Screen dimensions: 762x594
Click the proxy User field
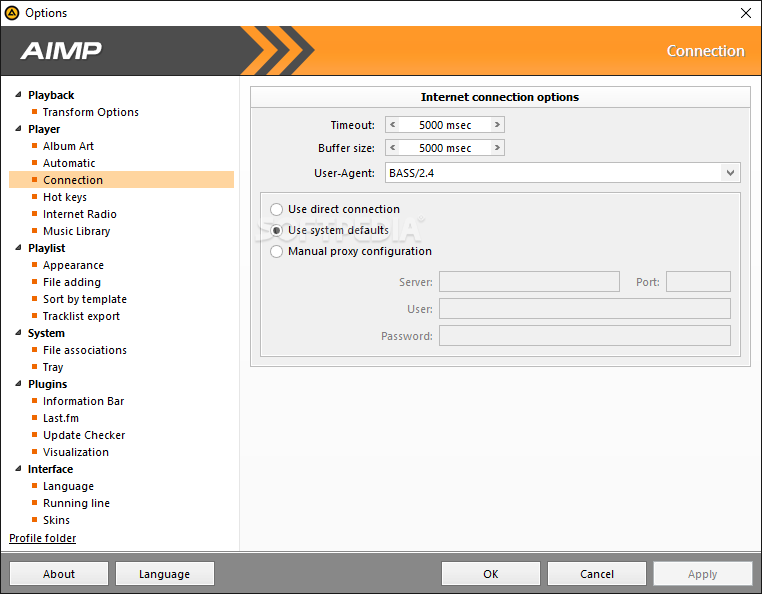(x=585, y=309)
